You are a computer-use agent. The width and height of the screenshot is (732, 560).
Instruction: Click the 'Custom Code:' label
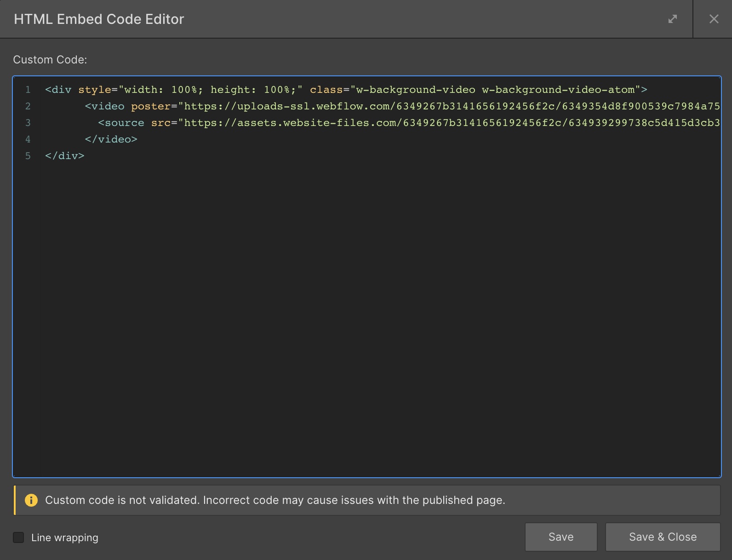[x=50, y=60]
